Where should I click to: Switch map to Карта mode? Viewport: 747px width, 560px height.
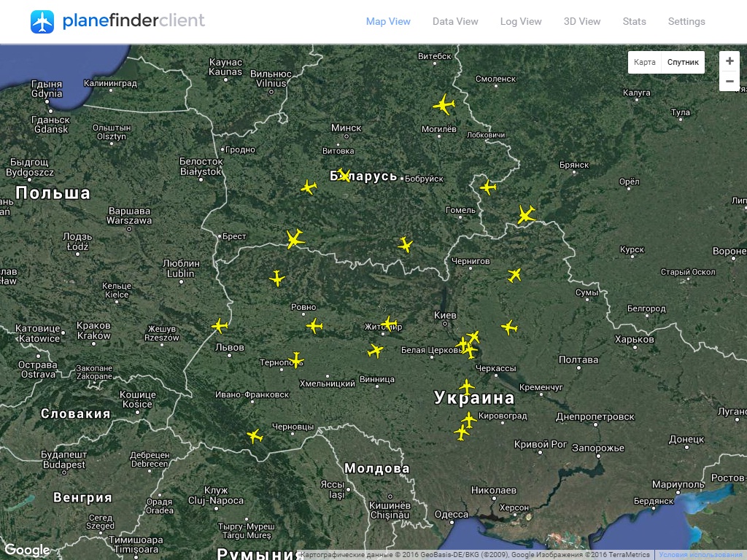click(645, 62)
